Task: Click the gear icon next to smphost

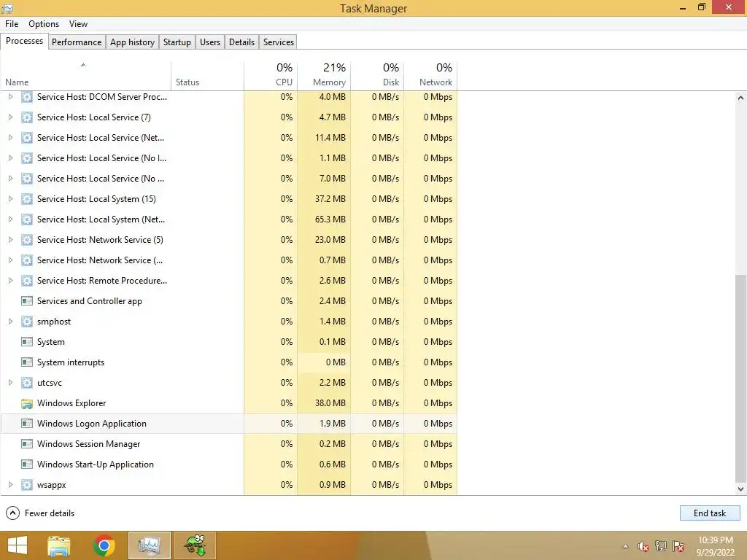Action: [27, 322]
